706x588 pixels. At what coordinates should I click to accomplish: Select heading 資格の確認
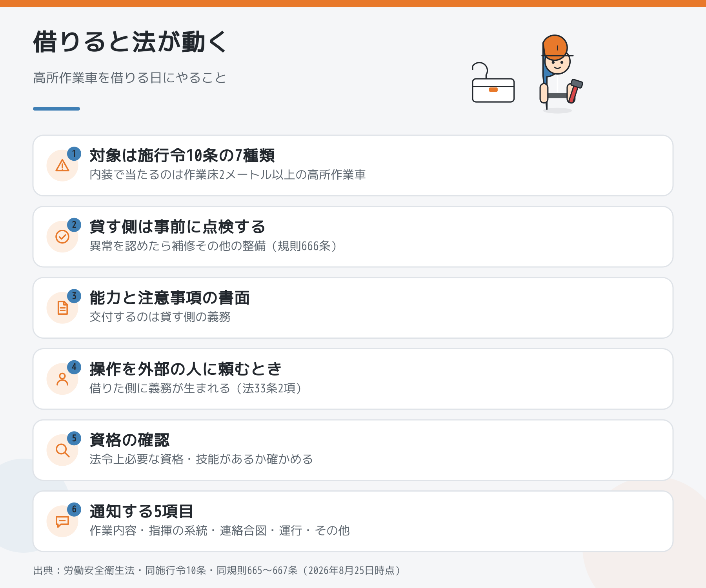pos(129,440)
